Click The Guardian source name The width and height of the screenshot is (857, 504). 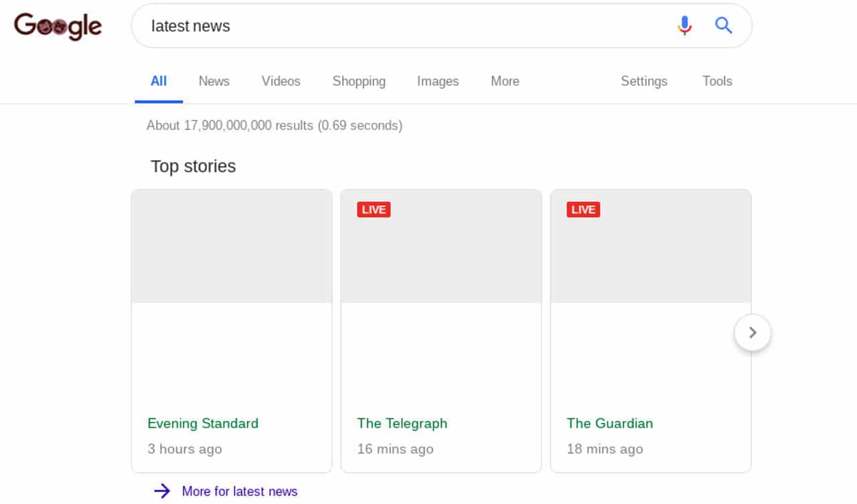(609, 423)
